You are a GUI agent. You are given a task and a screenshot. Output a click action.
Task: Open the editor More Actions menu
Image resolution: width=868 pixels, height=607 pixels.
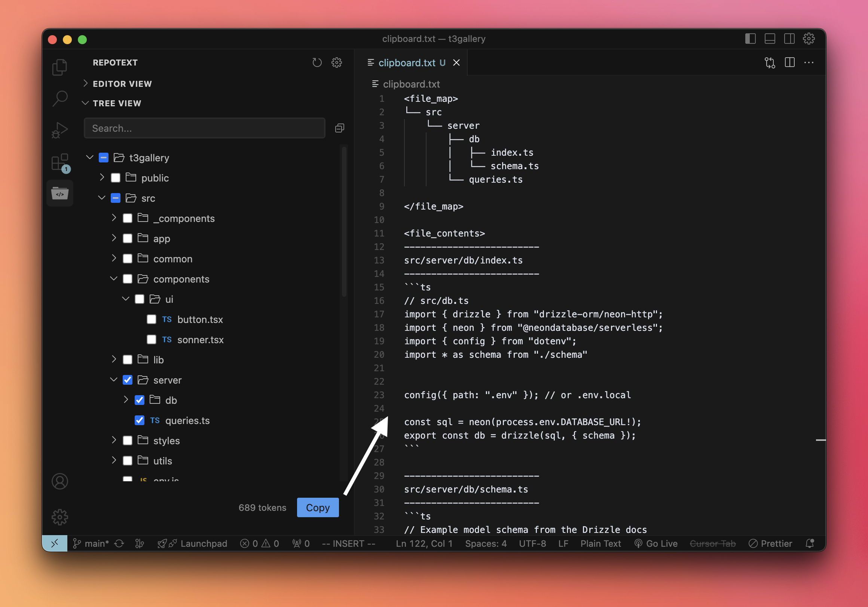click(x=809, y=62)
